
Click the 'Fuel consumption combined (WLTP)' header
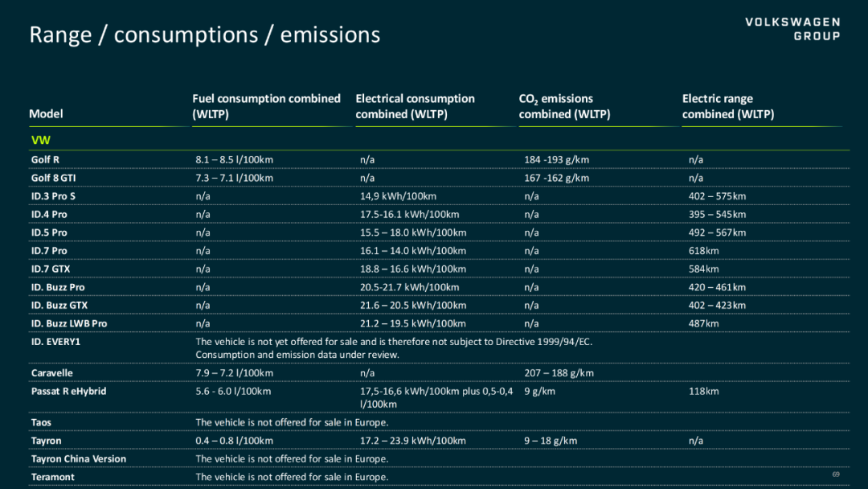click(x=266, y=106)
